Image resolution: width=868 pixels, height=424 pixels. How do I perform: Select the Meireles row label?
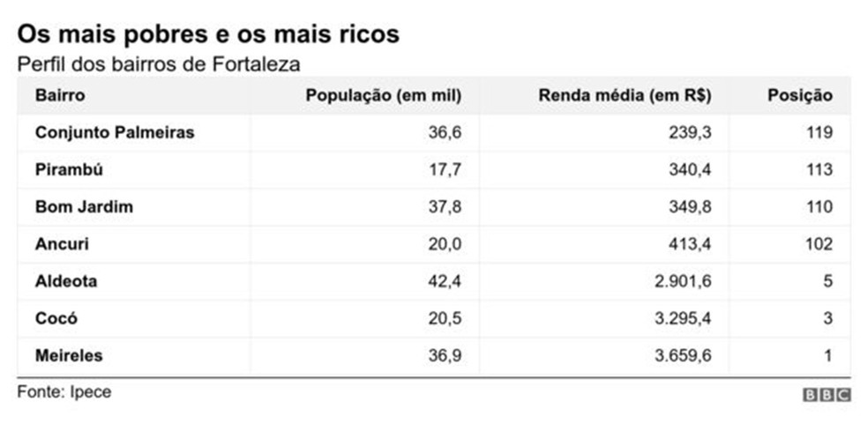[69, 356]
